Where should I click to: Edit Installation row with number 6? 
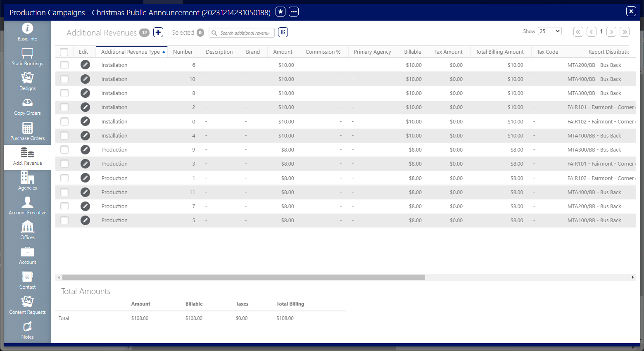click(x=85, y=65)
